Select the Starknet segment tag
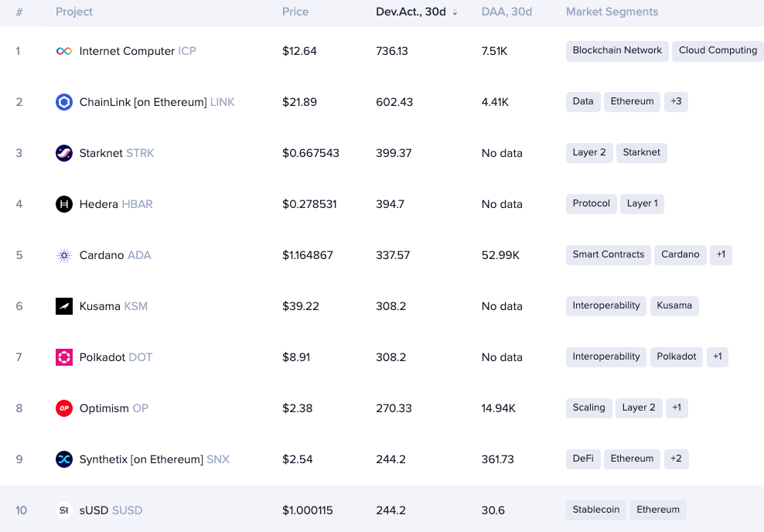The image size is (764, 532). point(641,152)
